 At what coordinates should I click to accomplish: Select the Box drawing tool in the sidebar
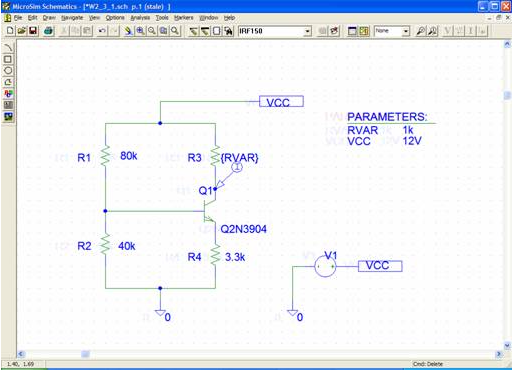[8, 59]
